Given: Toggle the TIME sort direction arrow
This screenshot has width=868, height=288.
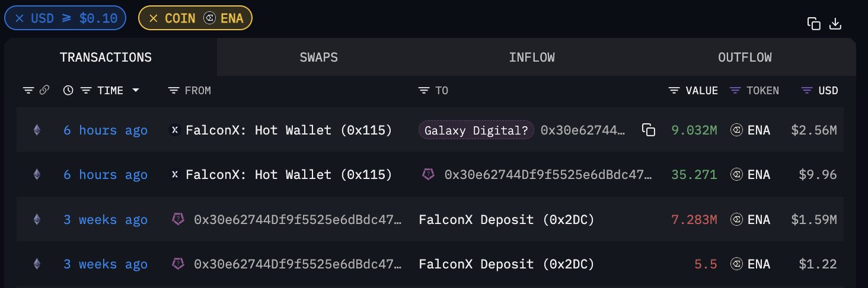Looking at the screenshot, I should pyautogui.click(x=136, y=91).
